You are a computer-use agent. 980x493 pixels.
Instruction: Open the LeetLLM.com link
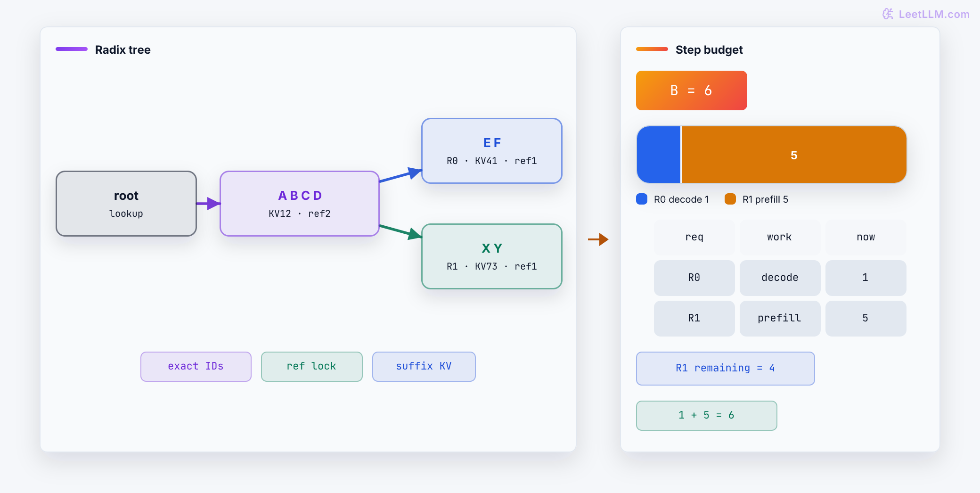coord(934,14)
